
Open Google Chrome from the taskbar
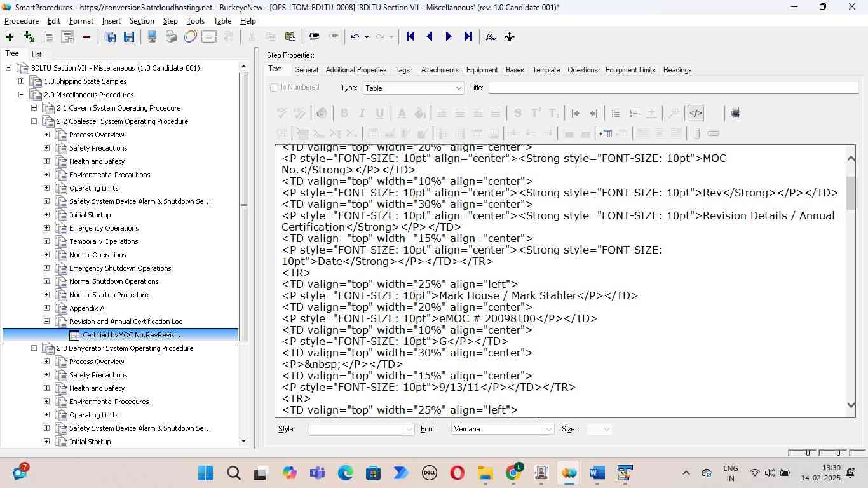pyautogui.click(x=513, y=473)
